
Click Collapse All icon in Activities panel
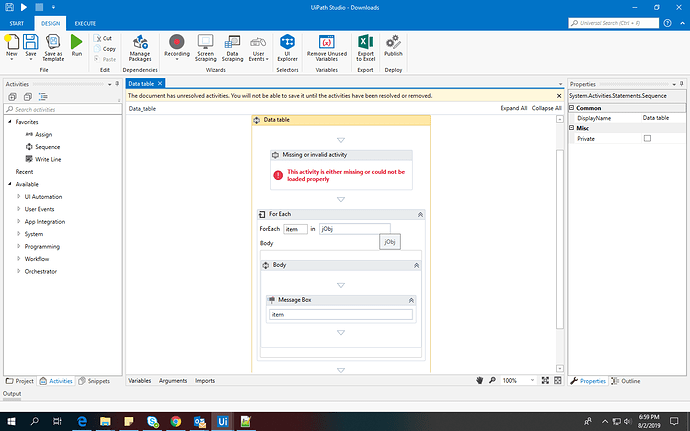click(x=28, y=97)
